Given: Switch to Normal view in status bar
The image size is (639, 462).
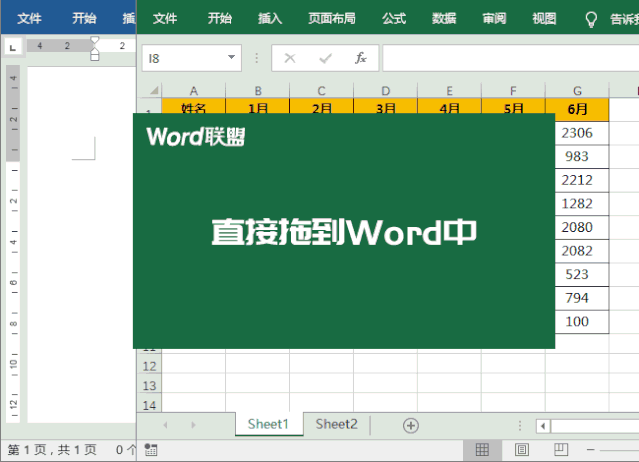Looking at the screenshot, I should (x=481, y=450).
